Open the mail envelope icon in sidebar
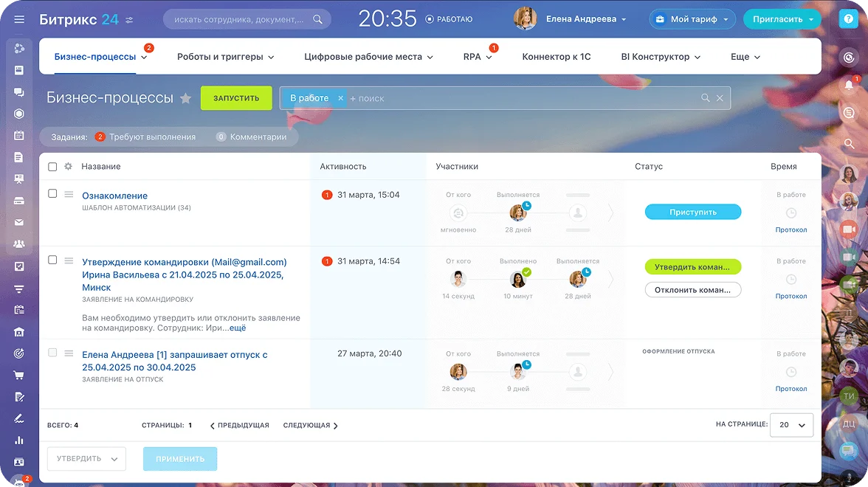Screen dimensions: 868x487 pos(19,223)
